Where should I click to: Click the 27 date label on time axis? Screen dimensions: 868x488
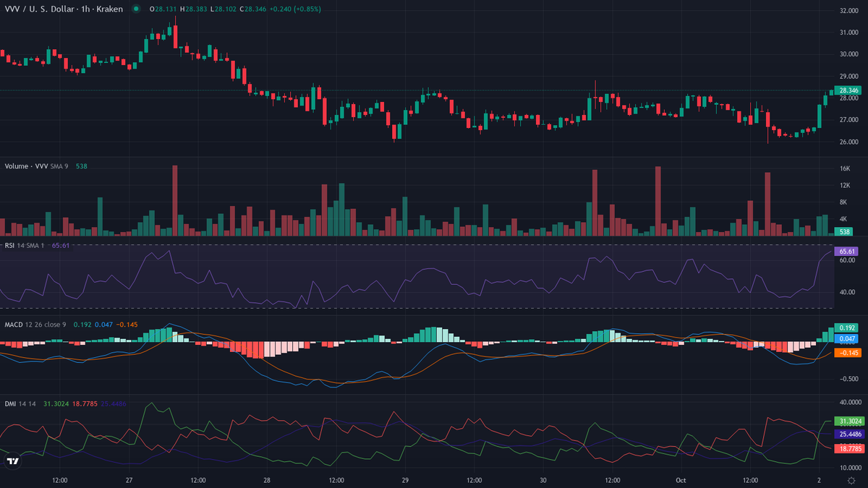[x=129, y=480]
